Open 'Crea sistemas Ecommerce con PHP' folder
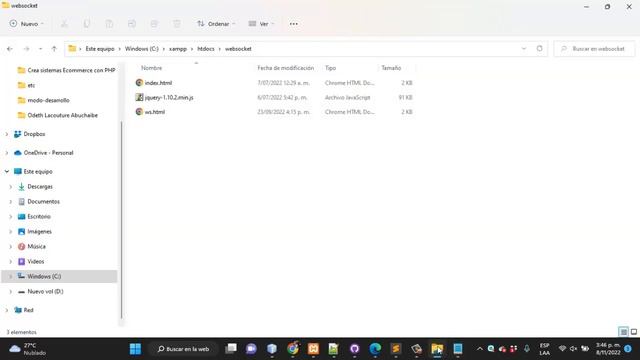 [x=67, y=70]
